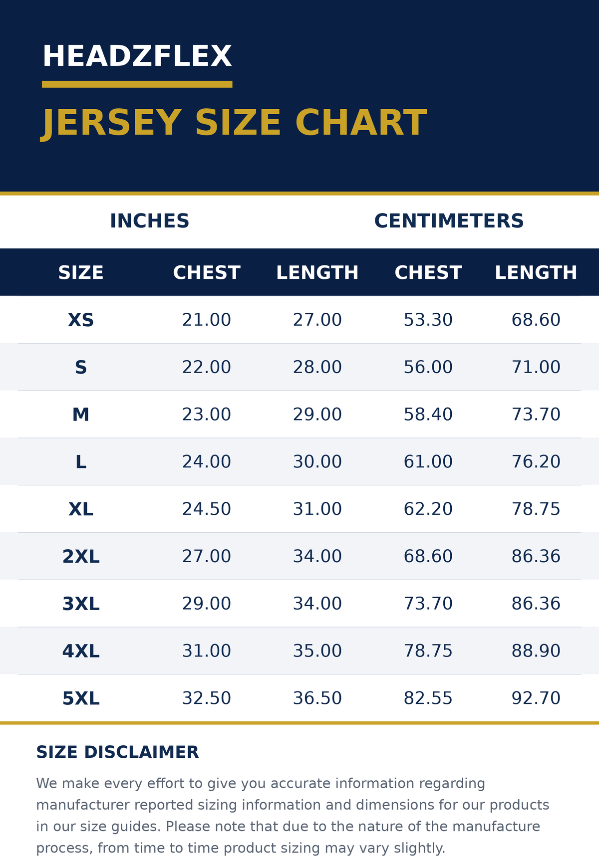Select the XS size row label
This screenshot has height=868, width=599.
(x=81, y=320)
